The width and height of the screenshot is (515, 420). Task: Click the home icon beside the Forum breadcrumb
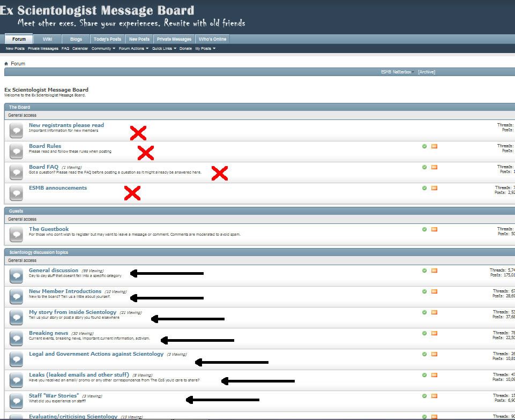pos(6,64)
